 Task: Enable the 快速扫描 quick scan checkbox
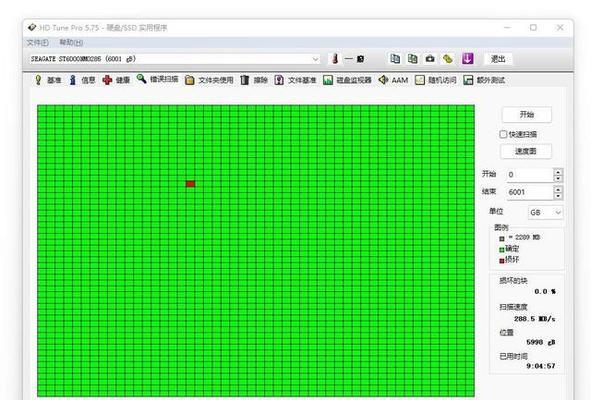(x=503, y=134)
